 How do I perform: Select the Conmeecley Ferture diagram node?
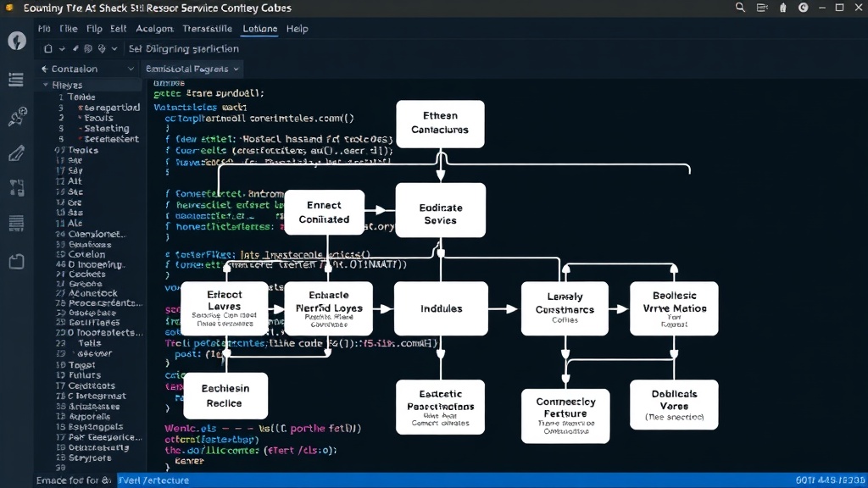(565, 416)
